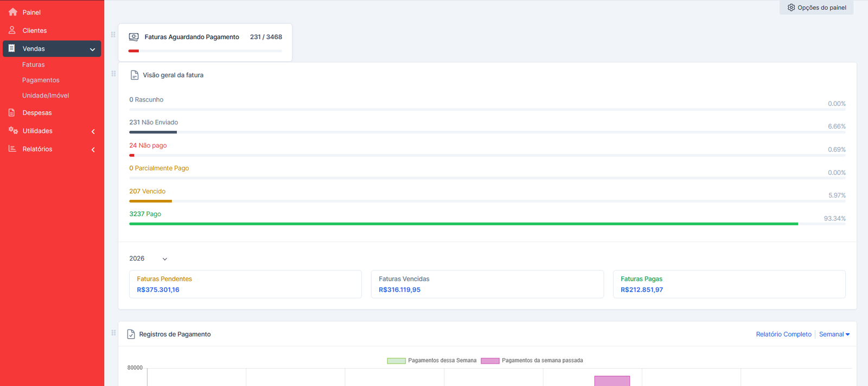The width and height of the screenshot is (868, 386).
Task: Click the Painel home icon
Action: pyautogui.click(x=12, y=12)
